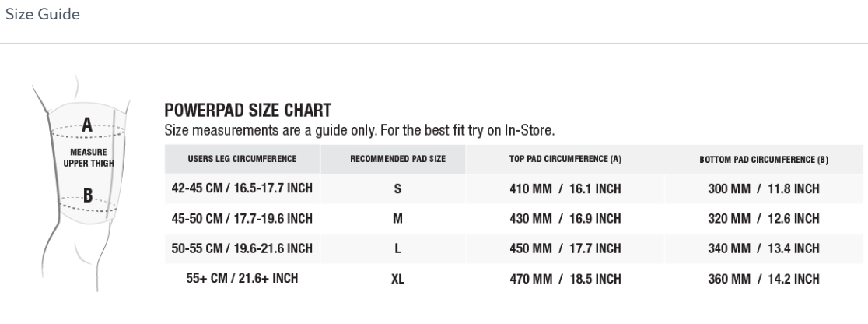Viewport: 868px width, 324px height.
Task: Click the Recommended Pad Size column header
Action: pos(397,159)
